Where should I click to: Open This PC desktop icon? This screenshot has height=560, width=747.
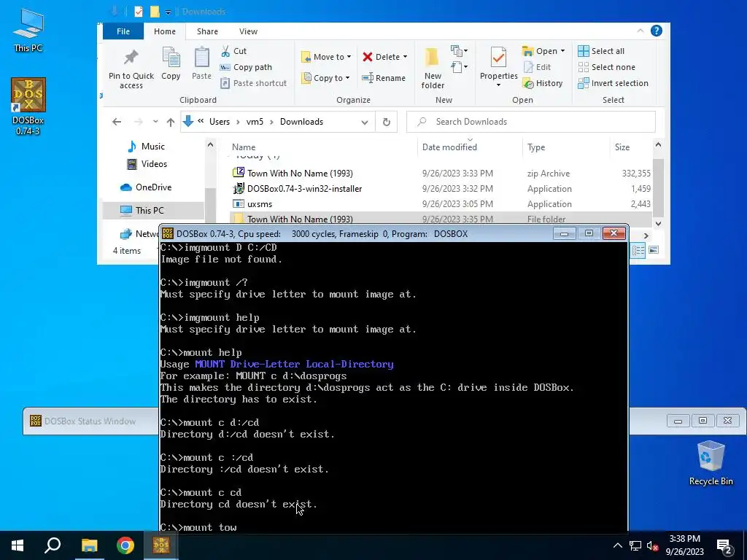point(28,30)
